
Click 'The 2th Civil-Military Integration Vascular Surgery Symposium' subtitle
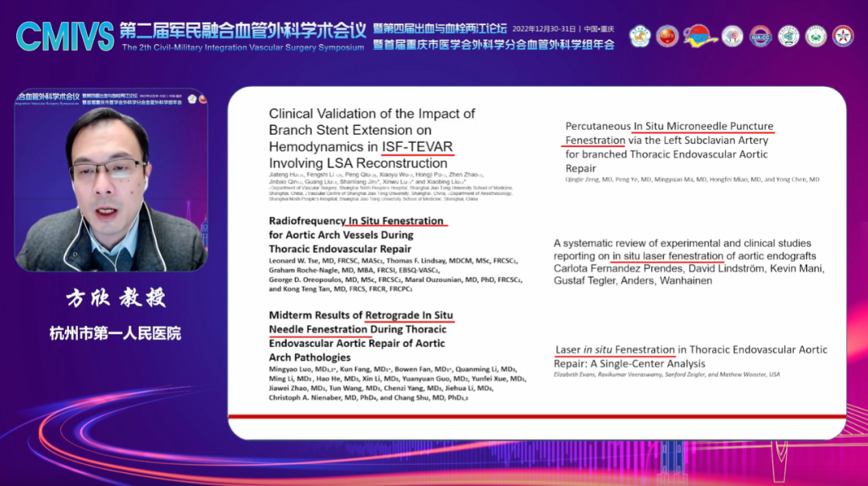click(x=243, y=47)
